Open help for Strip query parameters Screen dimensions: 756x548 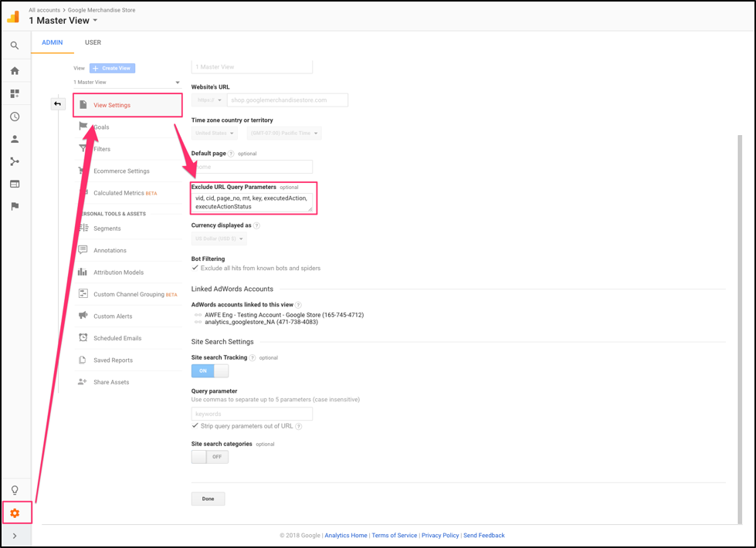(x=298, y=426)
